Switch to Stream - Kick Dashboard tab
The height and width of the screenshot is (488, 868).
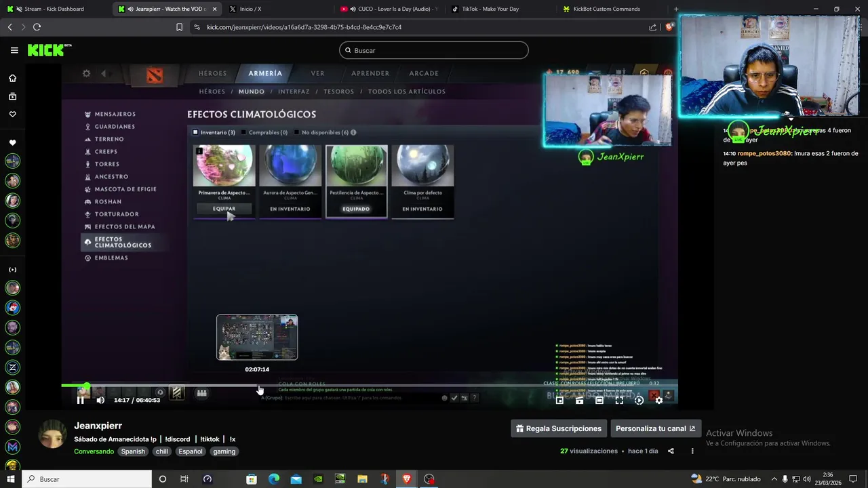pyautogui.click(x=56, y=9)
